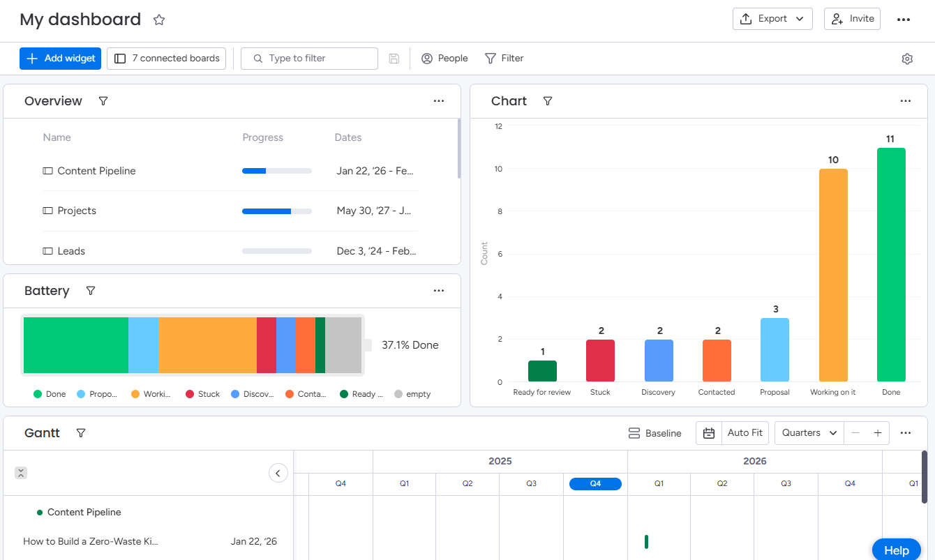Open the Export dropdown
This screenshot has width=935, height=560.
click(x=772, y=19)
